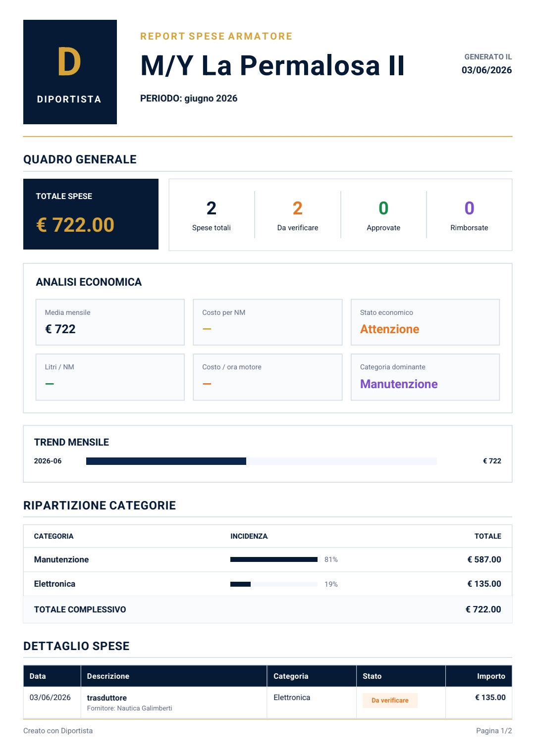Click the TOTALE column header

488,536
